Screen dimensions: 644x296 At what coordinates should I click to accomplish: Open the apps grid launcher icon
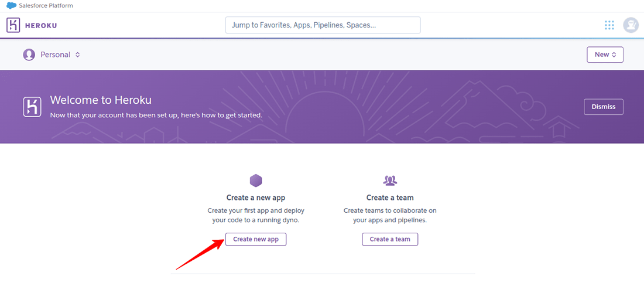[609, 25]
